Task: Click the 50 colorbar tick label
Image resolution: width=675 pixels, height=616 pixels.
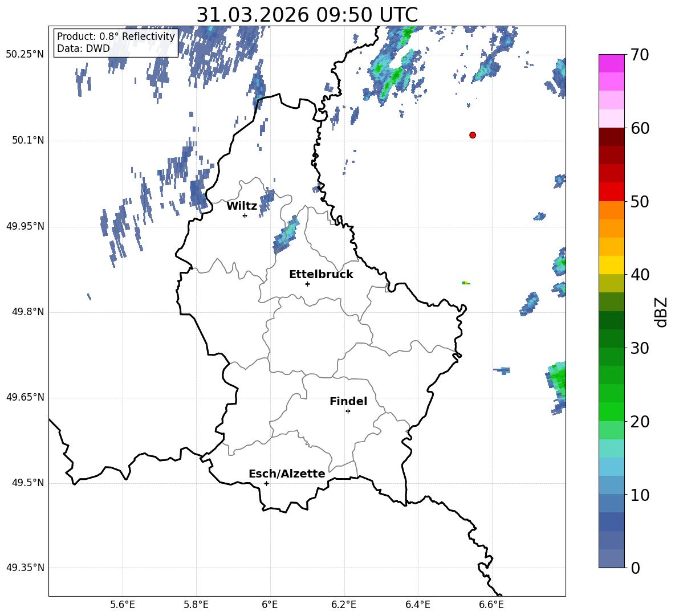Action: click(x=640, y=202)
